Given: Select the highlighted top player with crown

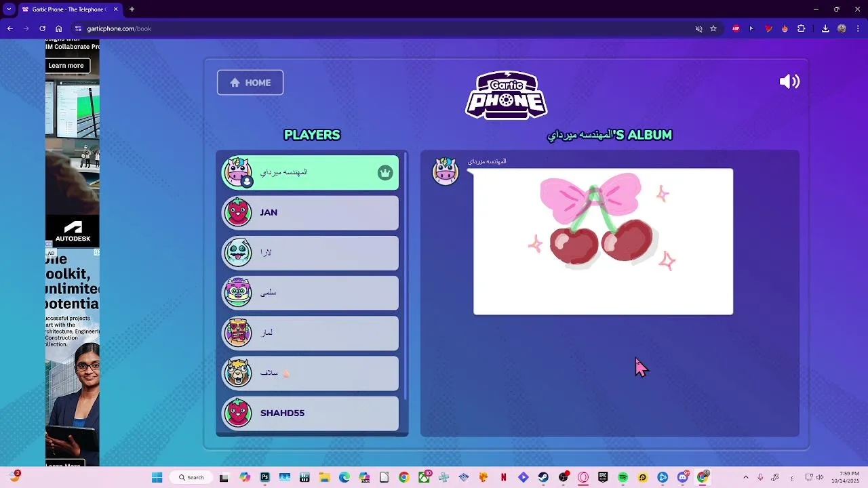Looking at the screenshot, I should coord(311,173).
